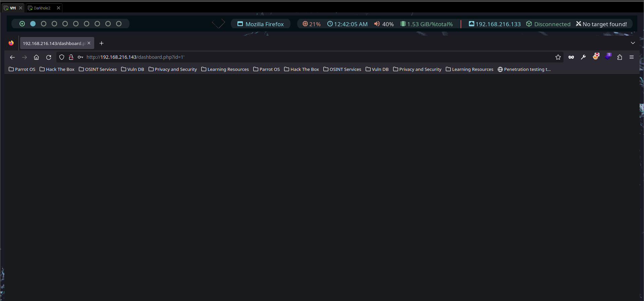The image size is (644, 301).
Task: Open the purple extension with badge 9
Action: tap(608, 56)
